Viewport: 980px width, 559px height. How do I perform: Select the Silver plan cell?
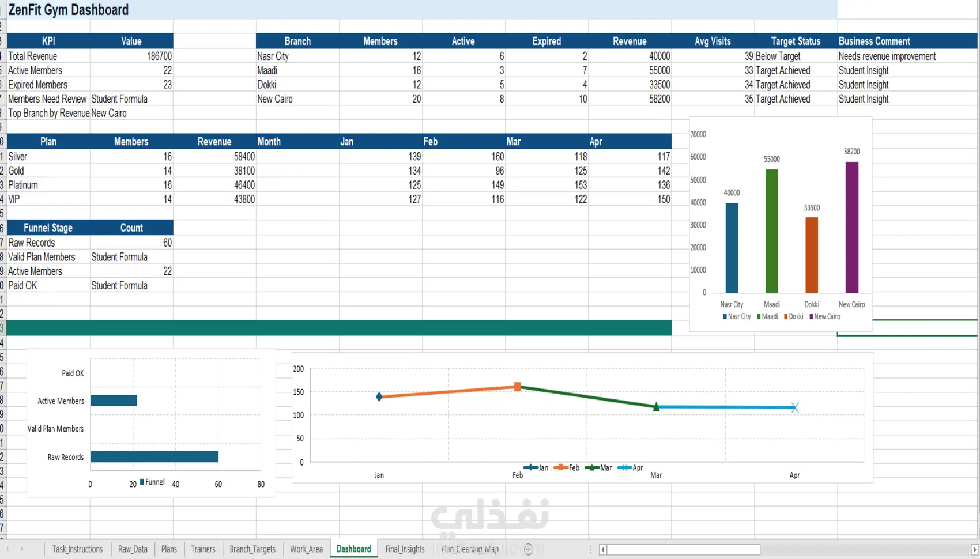click(48, 156)
